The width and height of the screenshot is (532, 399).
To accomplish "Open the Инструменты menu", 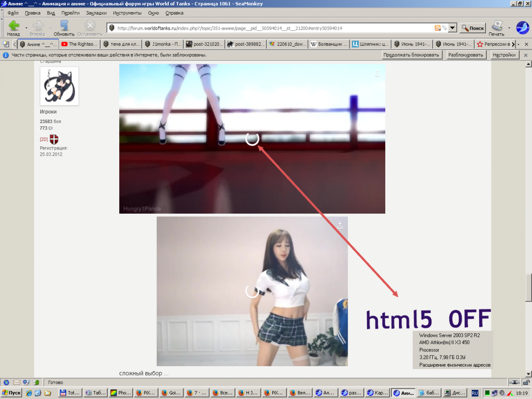I will [127, 13].
